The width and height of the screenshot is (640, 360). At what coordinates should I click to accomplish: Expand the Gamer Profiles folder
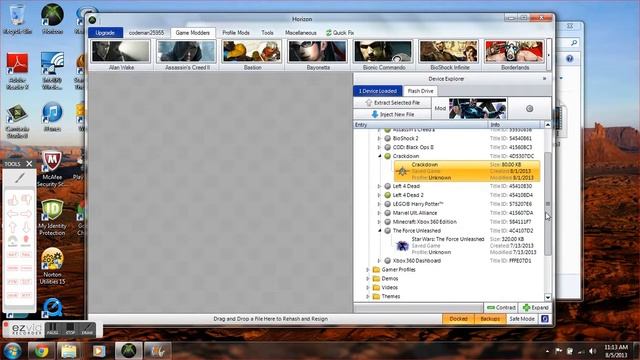[x=367, y=269]
